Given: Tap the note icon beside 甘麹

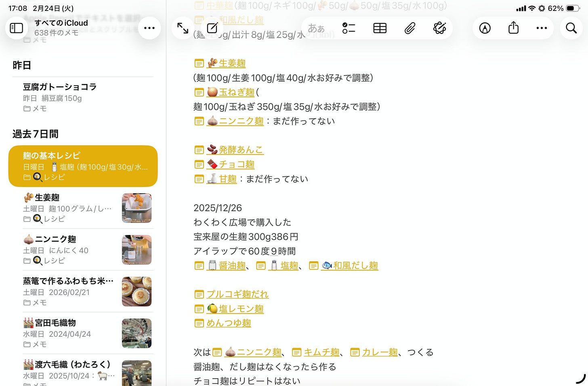Looking at the screenshot, I should point(199,179).
